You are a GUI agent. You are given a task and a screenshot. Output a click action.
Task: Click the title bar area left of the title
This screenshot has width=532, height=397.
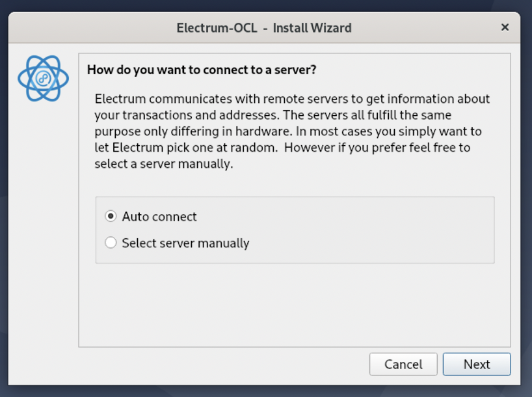point(92,27)
